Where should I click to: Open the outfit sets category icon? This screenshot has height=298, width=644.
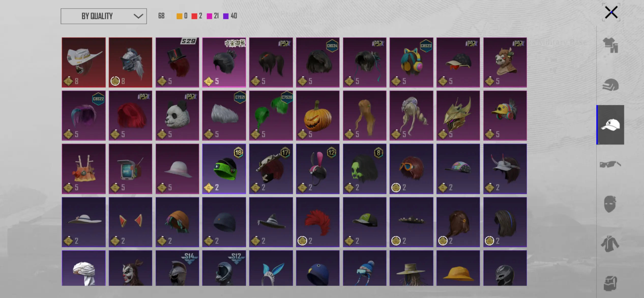point(610,45)
